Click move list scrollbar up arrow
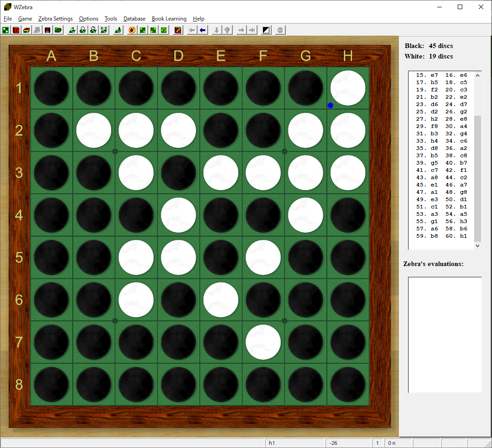 477,75
